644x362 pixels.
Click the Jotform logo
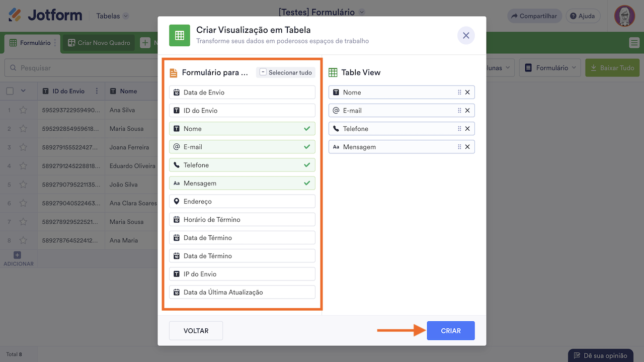[45, 16]
